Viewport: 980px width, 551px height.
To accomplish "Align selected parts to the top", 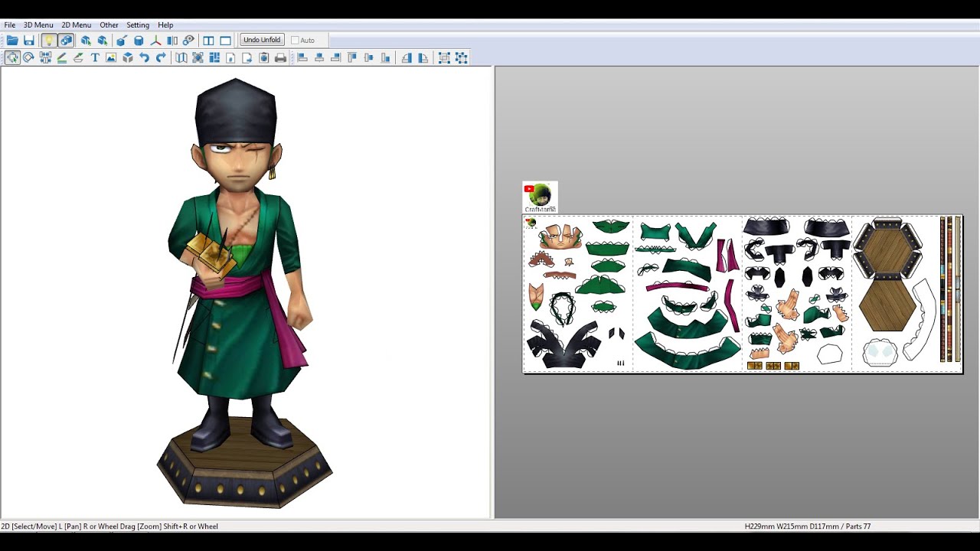I will tap(352, 58).
